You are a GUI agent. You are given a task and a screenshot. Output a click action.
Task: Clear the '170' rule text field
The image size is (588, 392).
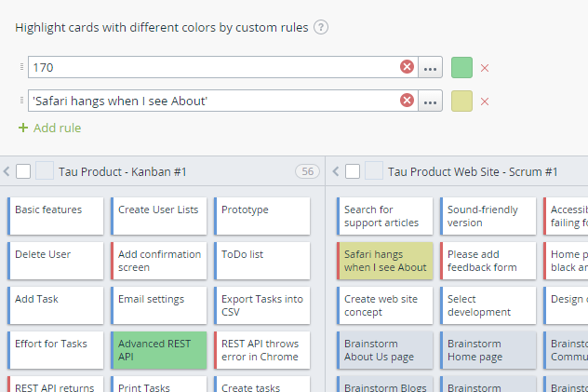pyautogui.click(x=407, y=67)
